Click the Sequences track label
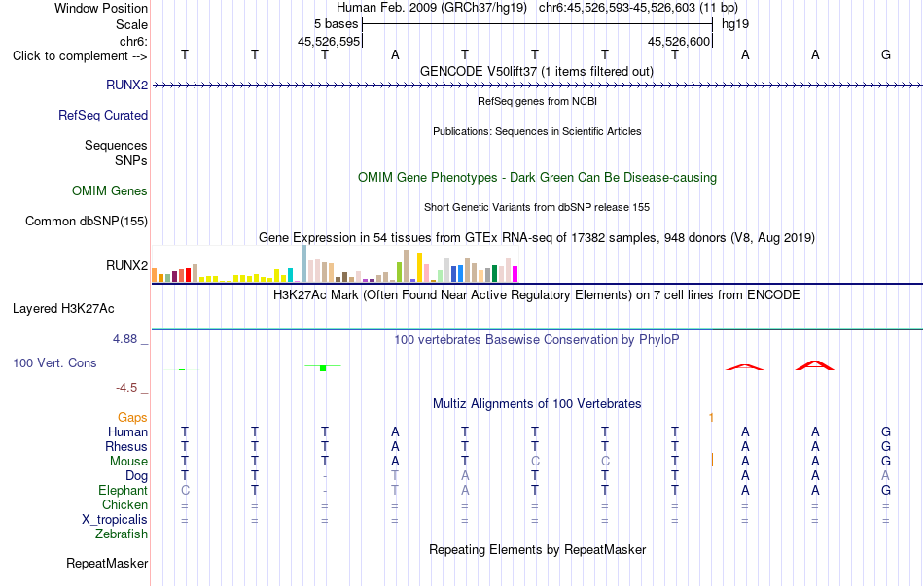The height and width of the screenshot is (586, 924). (x=116, y=145)
